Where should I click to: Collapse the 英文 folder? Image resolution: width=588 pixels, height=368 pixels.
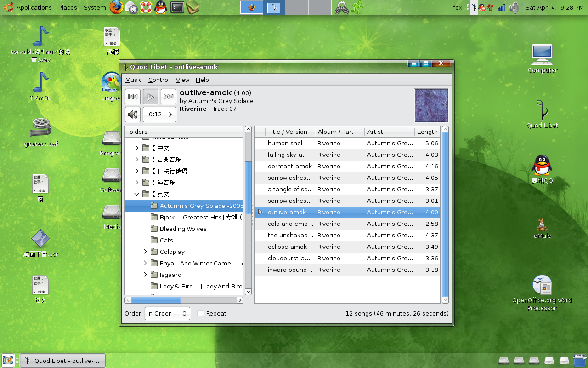click(x=137, y=194)
